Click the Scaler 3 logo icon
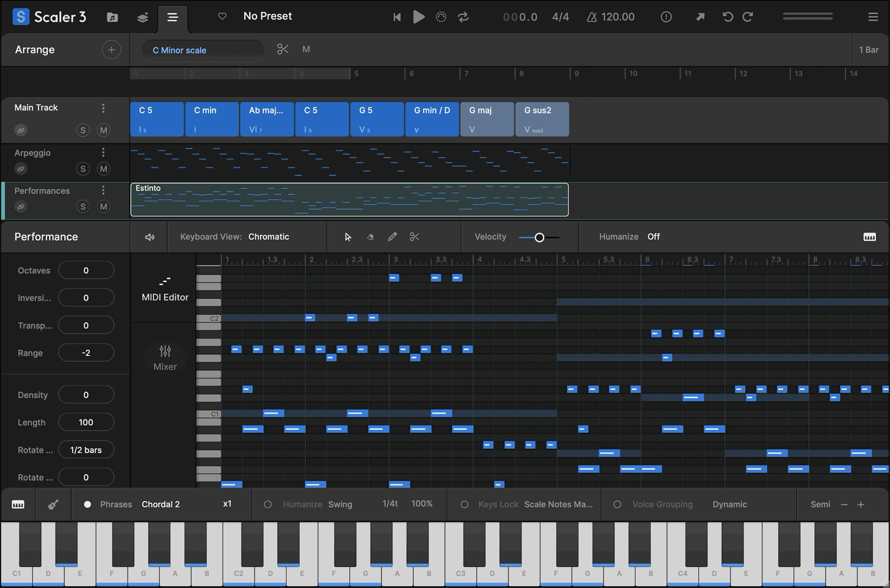The width and height of the screenshot is (890, 588). [21, 17]
